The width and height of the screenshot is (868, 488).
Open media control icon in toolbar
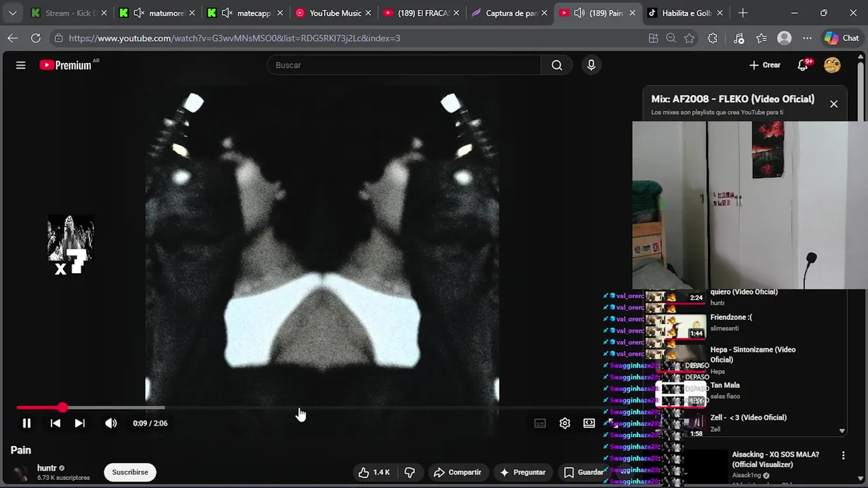tap(739, 38)
